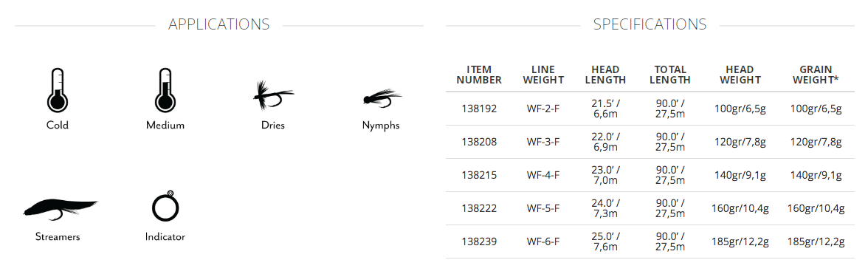868x274 pixels.
Task: Click the Streamers label text
Action: point(58,237)
